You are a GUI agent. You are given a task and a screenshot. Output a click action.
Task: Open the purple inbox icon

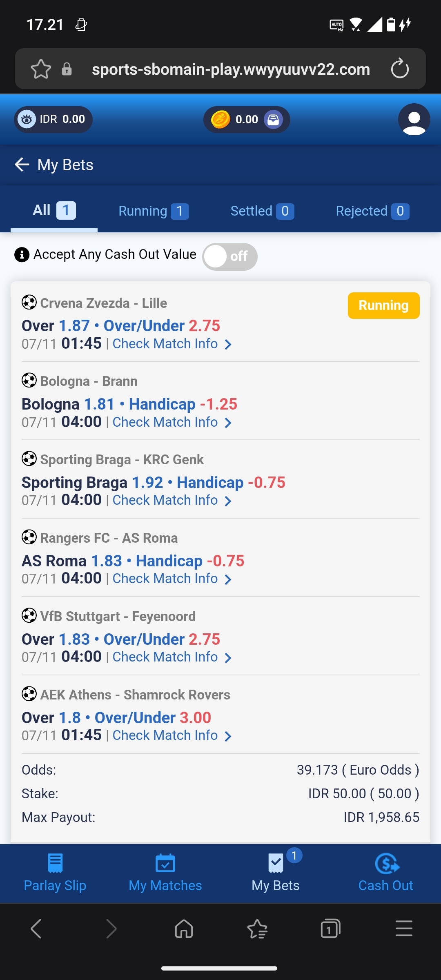tap(273, 120)
